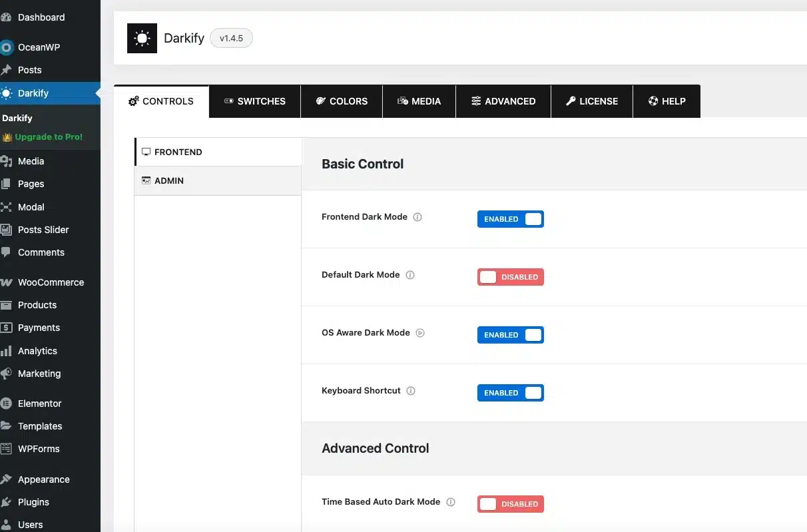Enable Time Based Auto Dark Mode toggle
The image size is (807, 532).
[511, 504]
